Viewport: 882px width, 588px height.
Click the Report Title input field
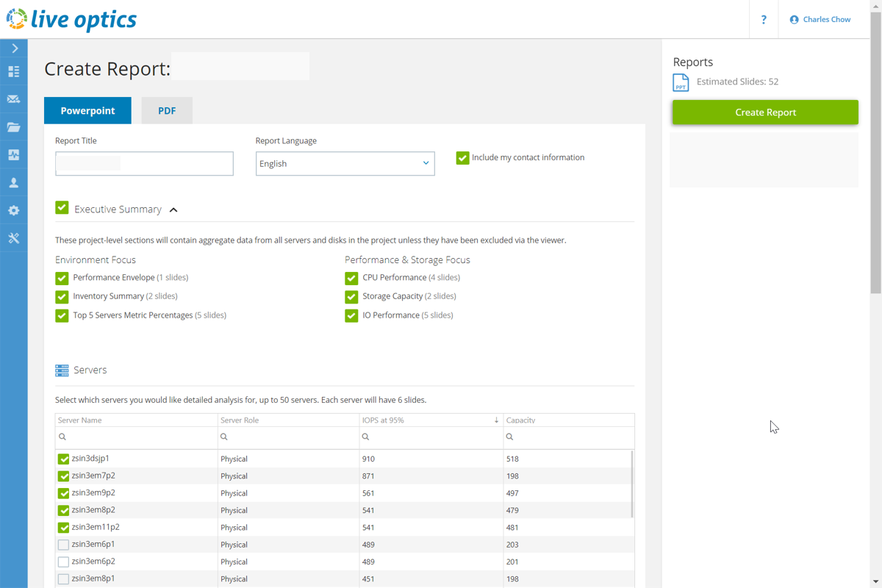(x=144, y=163)
